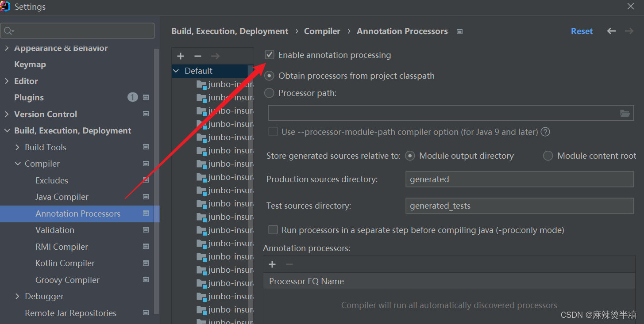644x324 pixels.
Task: Expand the Editor settings section
Action: coord(7,81)
